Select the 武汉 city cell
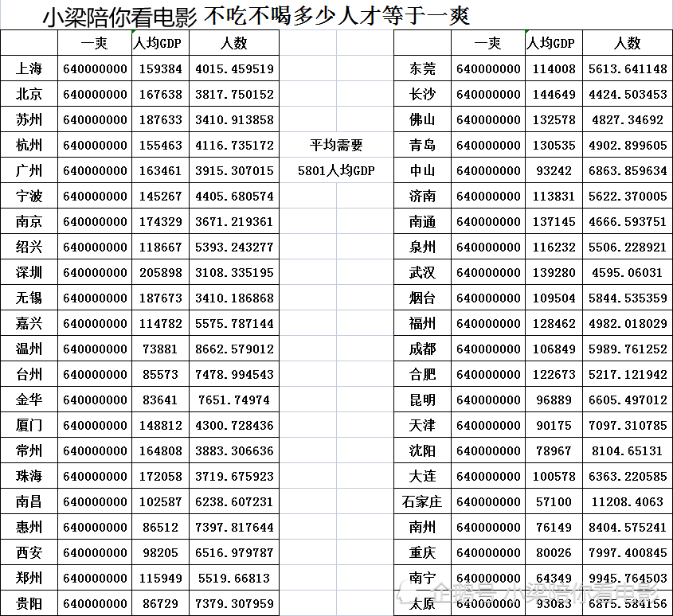Image resolution: width=673 pixels, height=616 pixels. 422,272
